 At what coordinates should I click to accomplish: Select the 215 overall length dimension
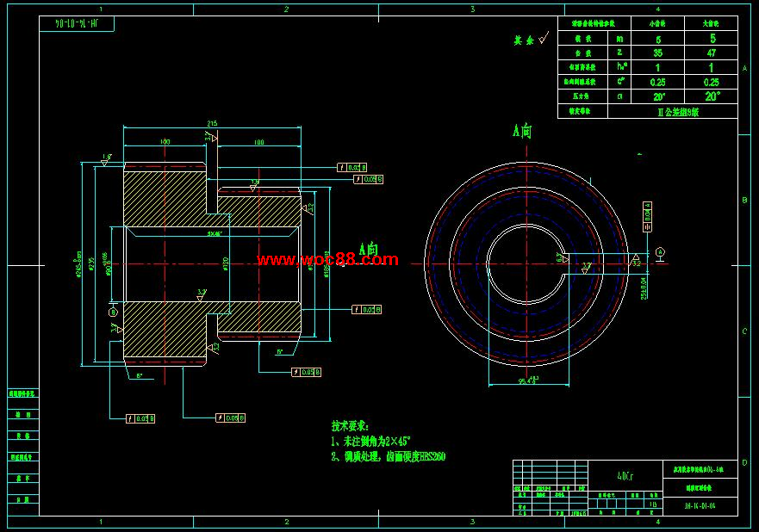click(212, 123)
